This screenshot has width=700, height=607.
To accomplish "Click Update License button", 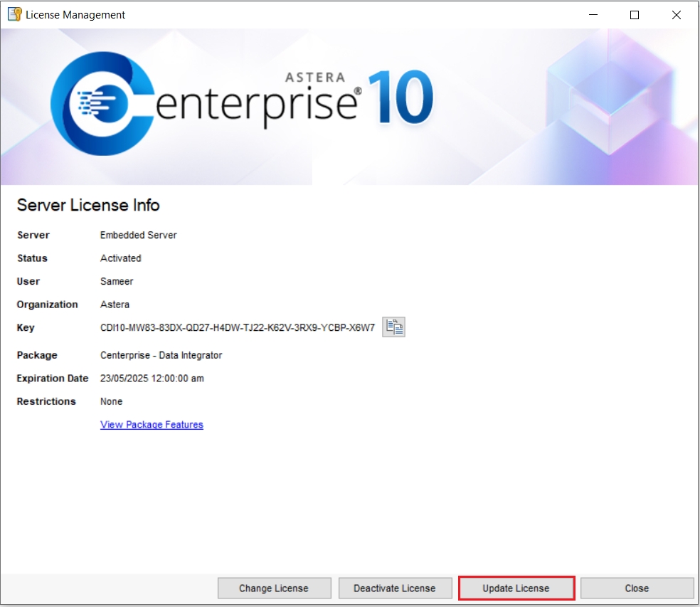I will [x=516, y=588].
